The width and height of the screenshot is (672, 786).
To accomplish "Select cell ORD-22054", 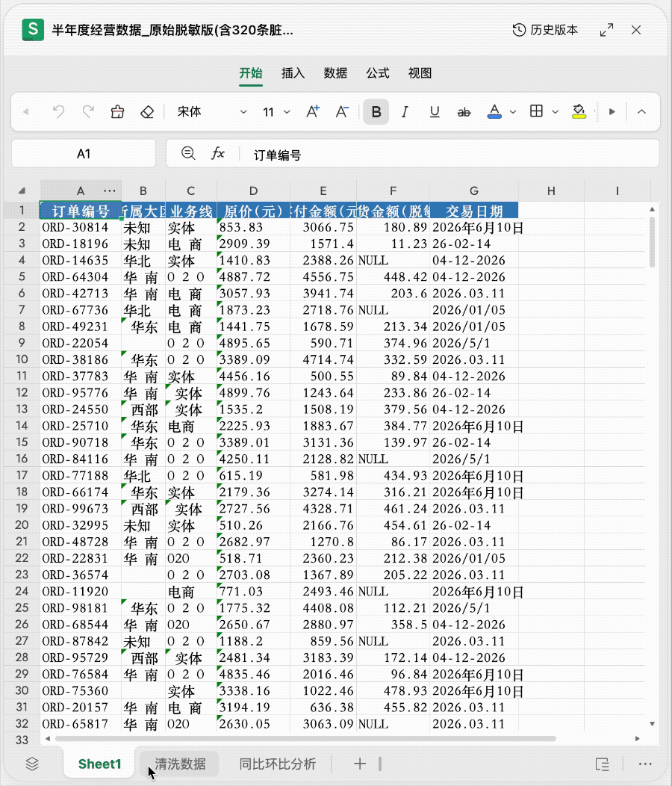I will pyautogui.click(x=81, y=344).
